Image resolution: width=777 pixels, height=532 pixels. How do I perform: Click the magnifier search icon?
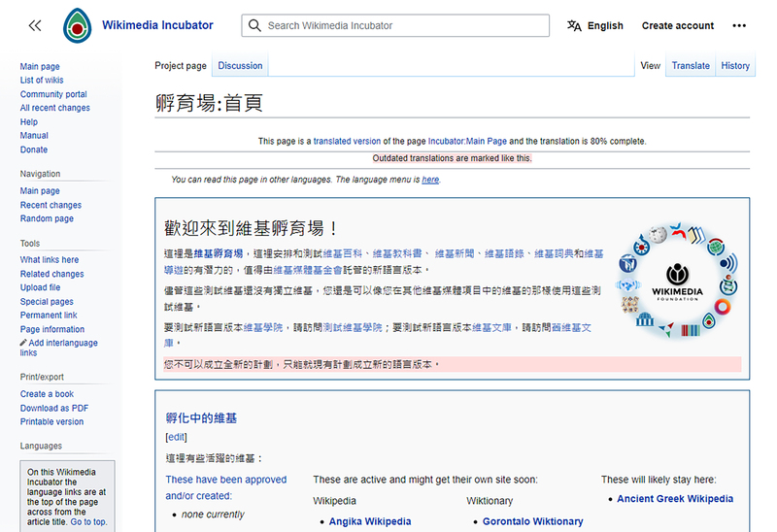coord(254,25)
